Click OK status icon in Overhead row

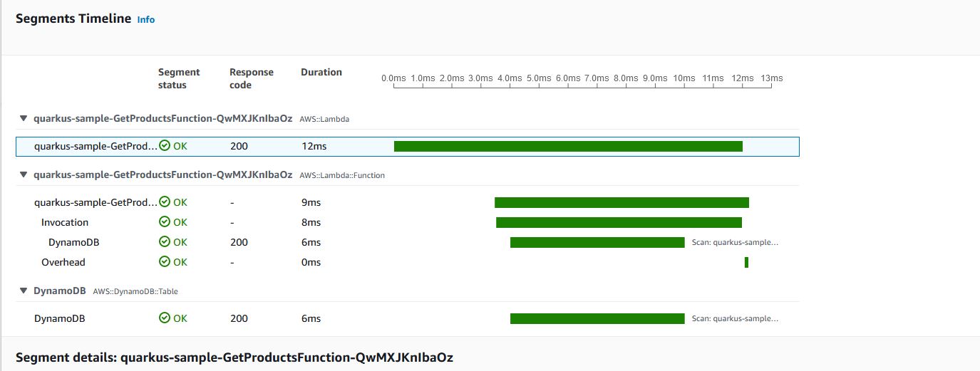(165, 262)
